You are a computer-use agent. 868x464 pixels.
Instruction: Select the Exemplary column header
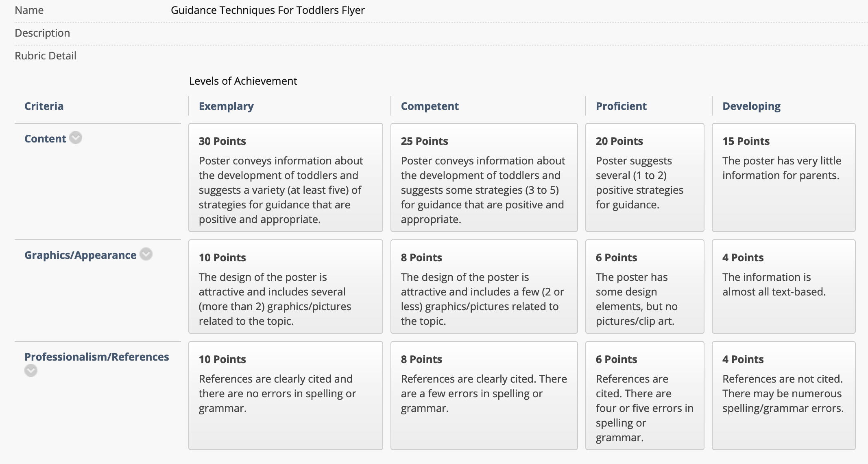pos(226,106)
